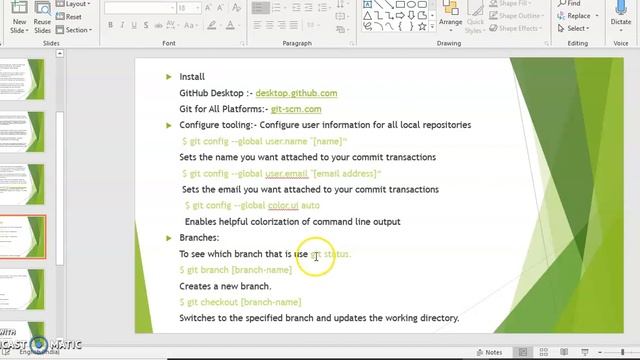Screen dimensions: 640x360
Task: Select the currently highlighted slide thumbnail
Action: 22,237
